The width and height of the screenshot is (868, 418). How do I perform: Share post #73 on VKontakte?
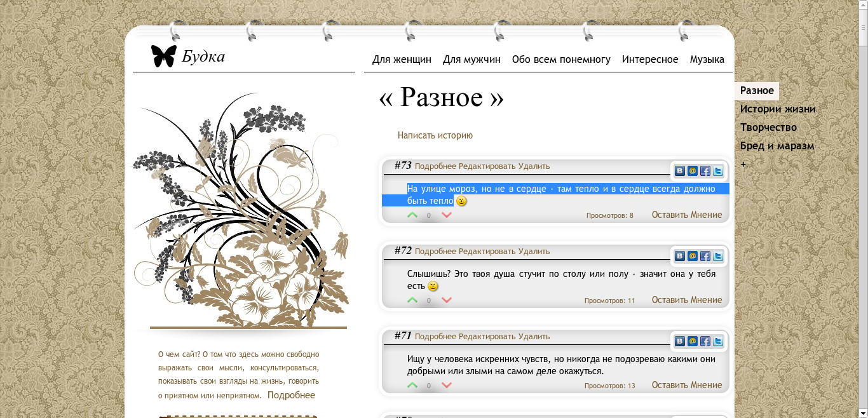point(680,171)
